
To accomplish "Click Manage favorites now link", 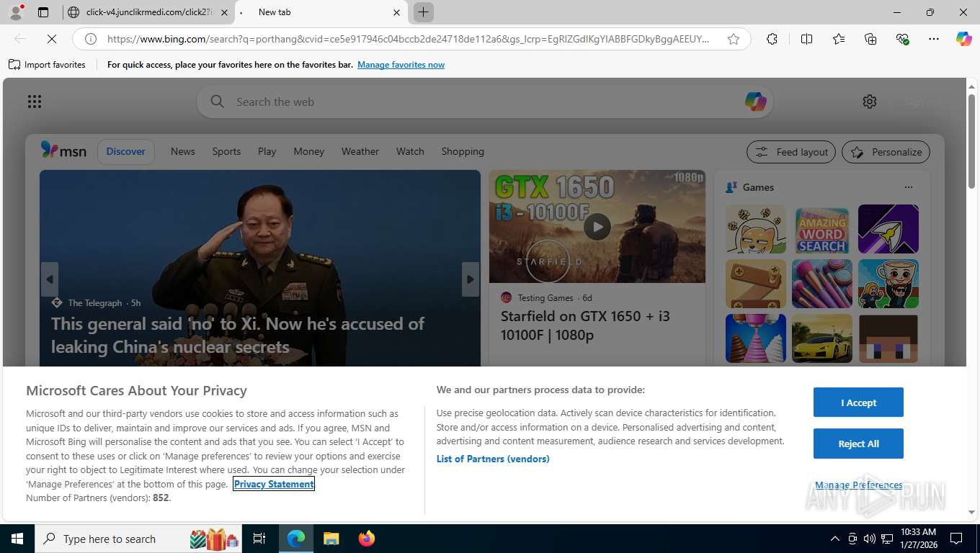I will tap(401, 65).
